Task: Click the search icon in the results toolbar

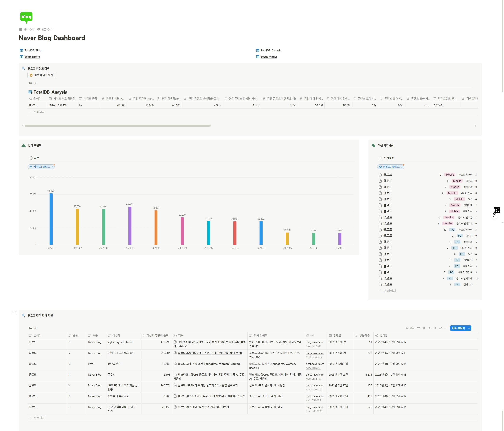Action: click(435, 328)
